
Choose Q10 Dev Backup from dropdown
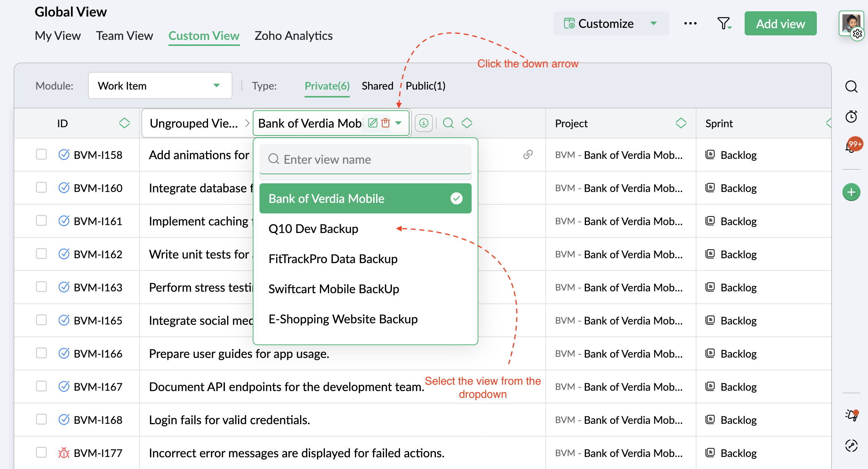(365, 228)
